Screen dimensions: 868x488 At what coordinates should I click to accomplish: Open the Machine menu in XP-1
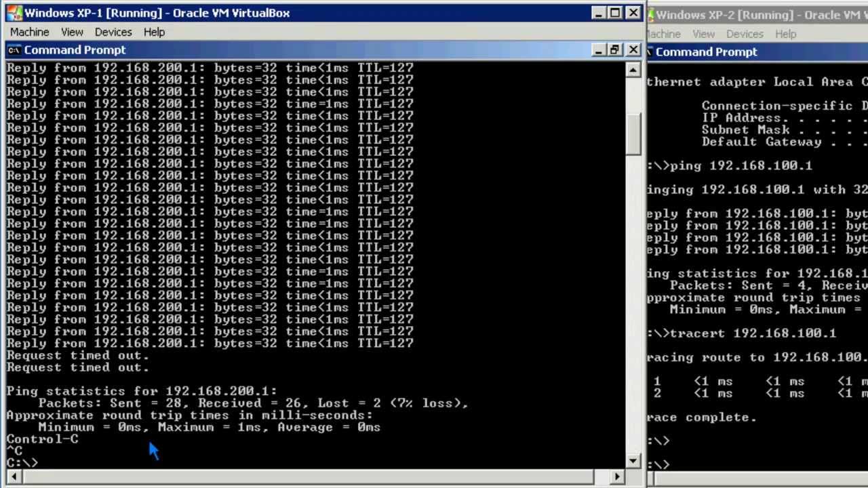(x=29, y=32)
